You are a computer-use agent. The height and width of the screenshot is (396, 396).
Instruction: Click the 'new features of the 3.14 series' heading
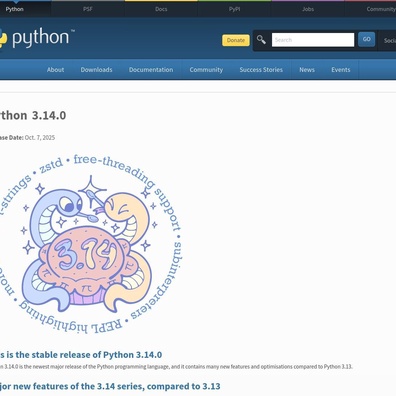pos(110,386)
